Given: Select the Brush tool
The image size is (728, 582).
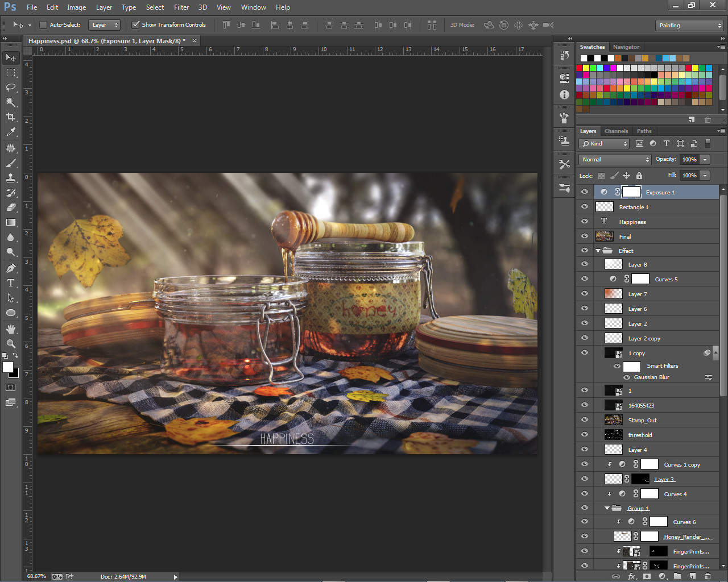Looking at the screenshot, I should (11, 163).
